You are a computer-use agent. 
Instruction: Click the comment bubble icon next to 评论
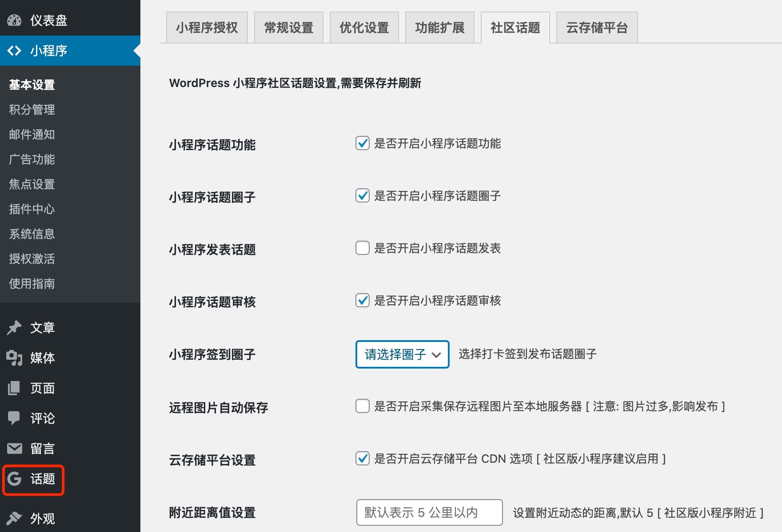[x=14, y=418]
